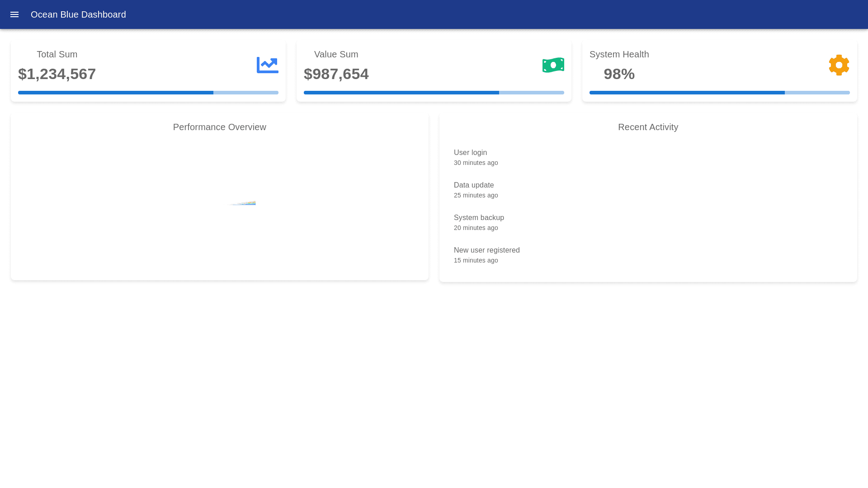Click the 98% system health figure
868x488 pixels.
click(x=619, y=74)
